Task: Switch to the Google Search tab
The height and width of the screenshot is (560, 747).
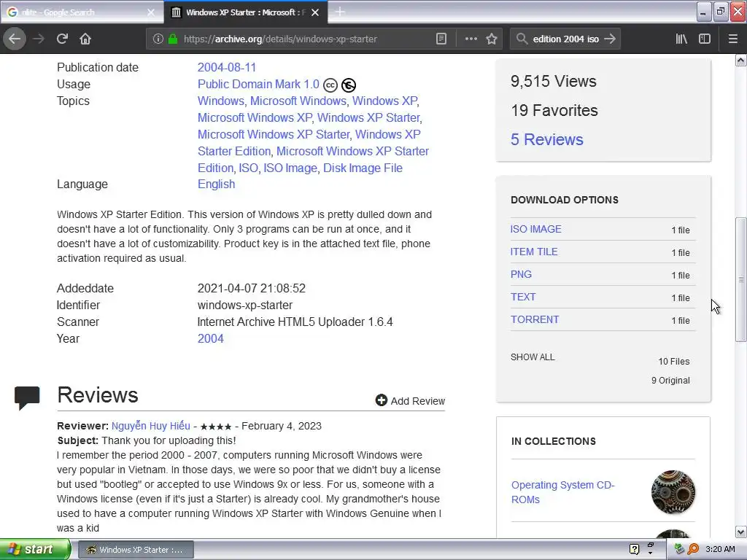Action: coord(82,12)
